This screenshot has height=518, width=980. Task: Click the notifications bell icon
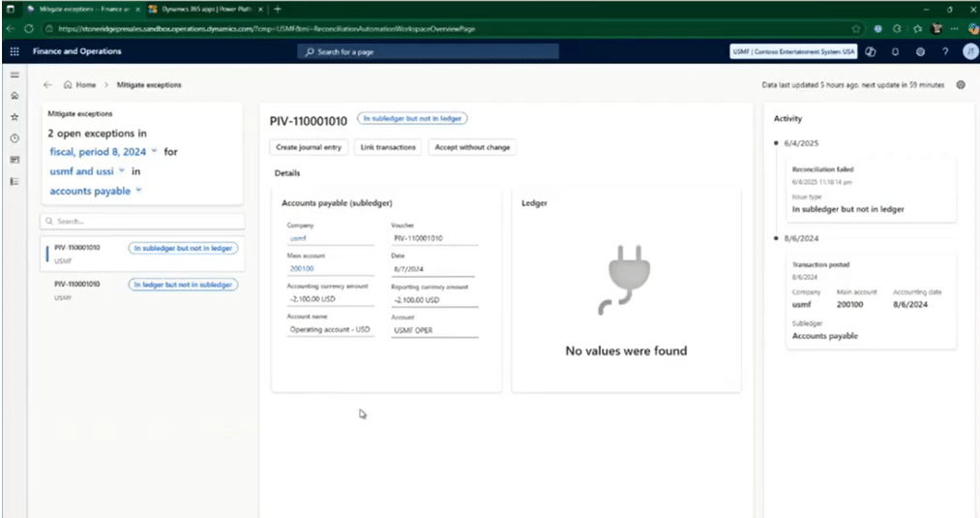tap(895, 51)
